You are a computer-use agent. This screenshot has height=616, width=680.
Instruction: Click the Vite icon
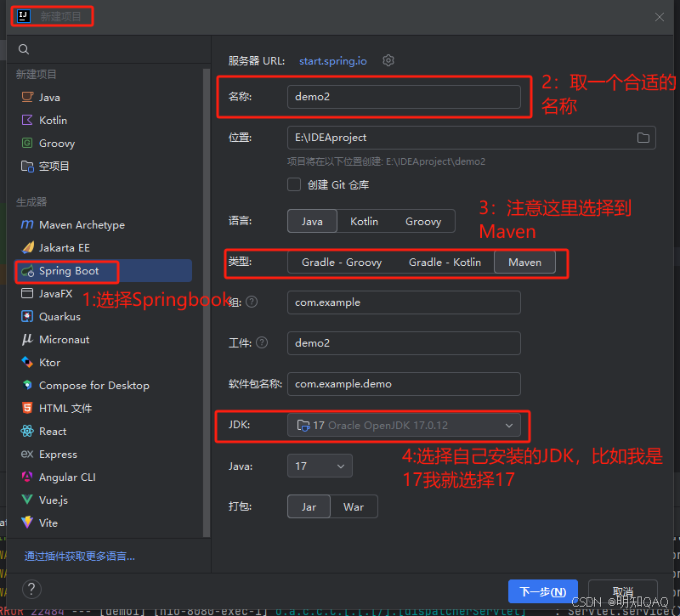27,523
